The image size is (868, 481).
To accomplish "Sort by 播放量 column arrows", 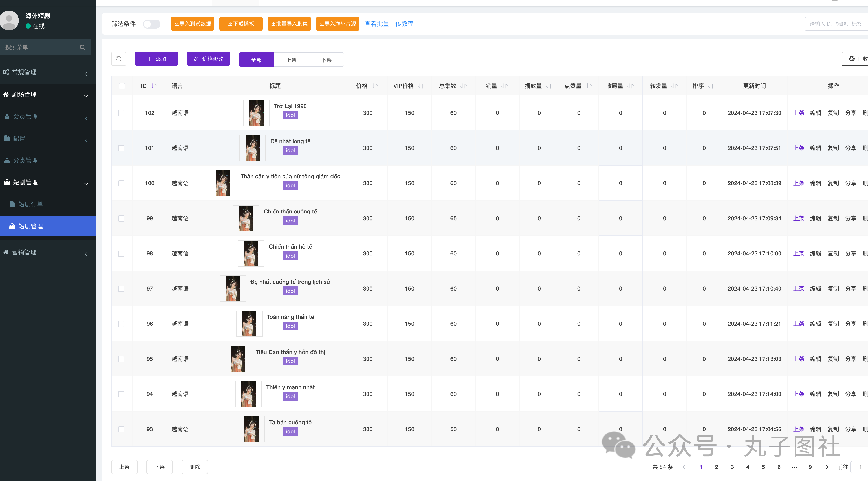I will pos(549,86).
